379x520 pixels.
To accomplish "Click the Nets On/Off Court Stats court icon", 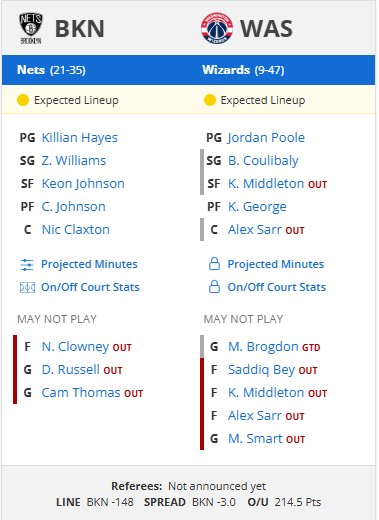I will pos(27,287).
